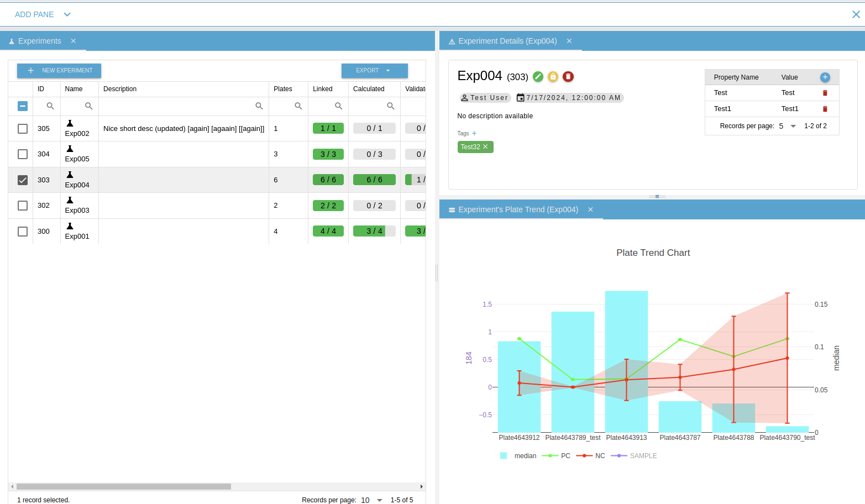This screenshot has width=865, height=504.
Task: Open the EXPORT dropdown menu
Action: coord(374,71)
